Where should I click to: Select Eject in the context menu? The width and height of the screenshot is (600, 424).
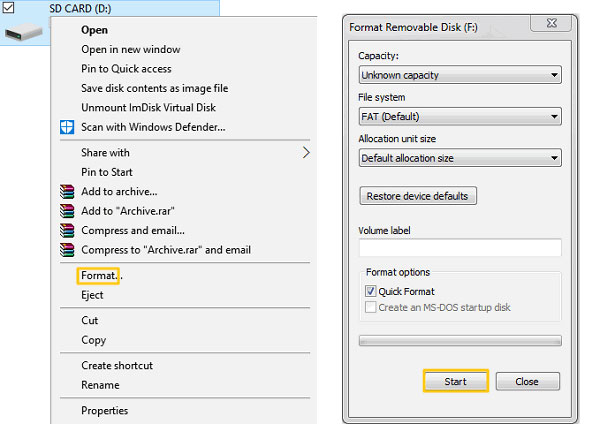(x=92, y=295)
